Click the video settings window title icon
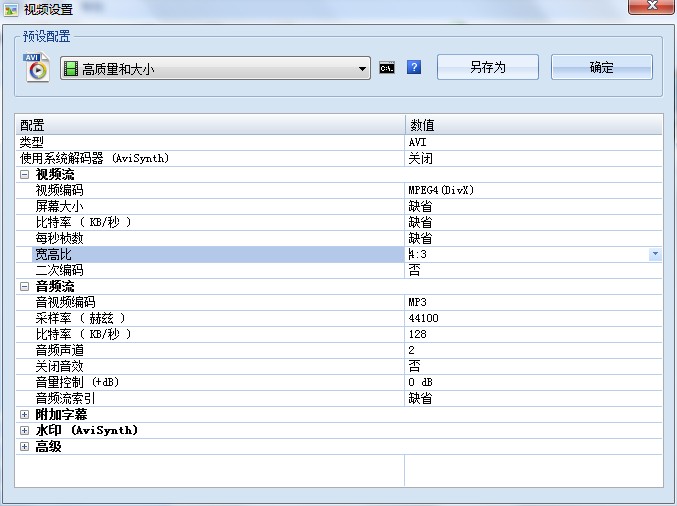The height and width of the screenshot is (506, 677). pyautogui.click(x=11, y=9)
